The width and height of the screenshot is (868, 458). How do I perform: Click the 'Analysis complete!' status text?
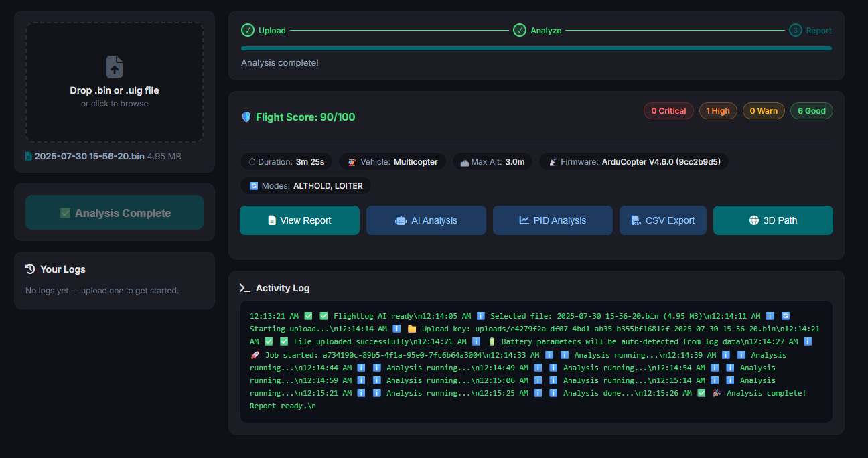click(280, 62)
